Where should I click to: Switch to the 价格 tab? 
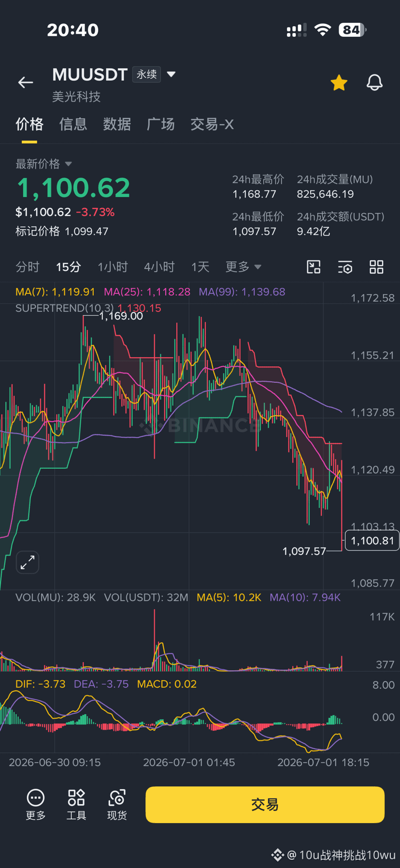(x=29, y=124)
